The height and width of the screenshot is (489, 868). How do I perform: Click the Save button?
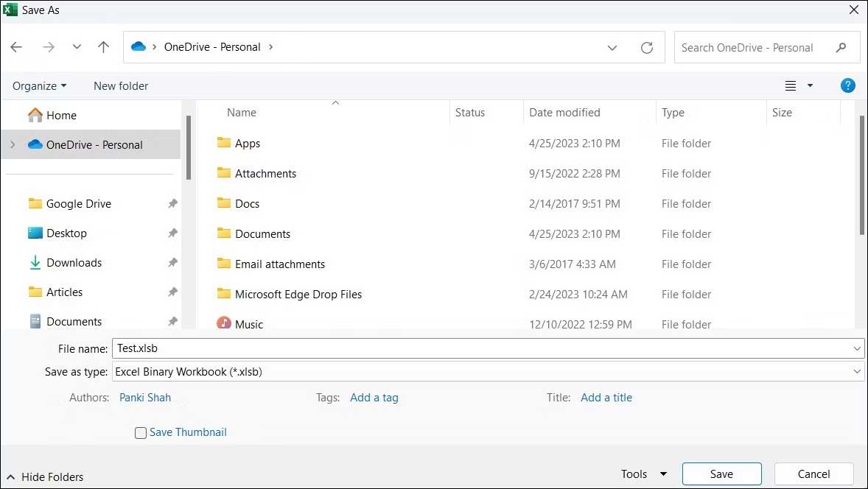click(721, 474)
